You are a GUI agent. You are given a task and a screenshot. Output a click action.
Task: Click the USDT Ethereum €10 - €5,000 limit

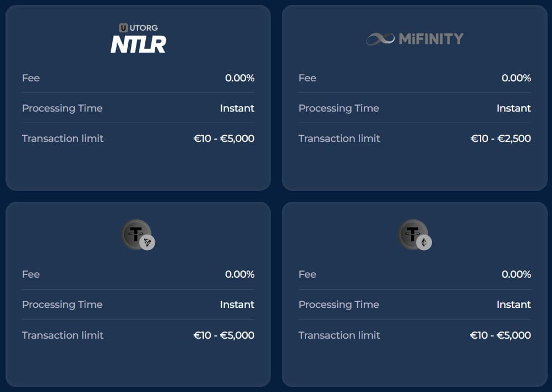[x=500, y=335]
